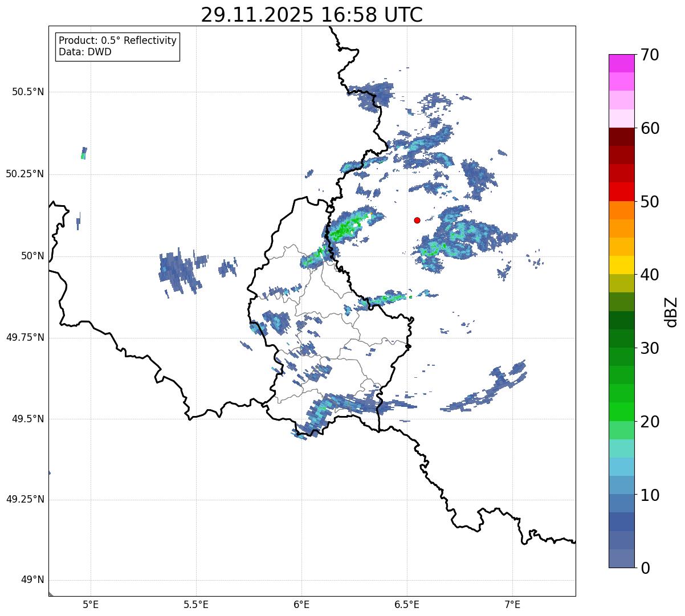Click the yellow colorbar swatch above 40
Image resolution: width=685 pixels, height=616 pixels.
tap(621, 265)
